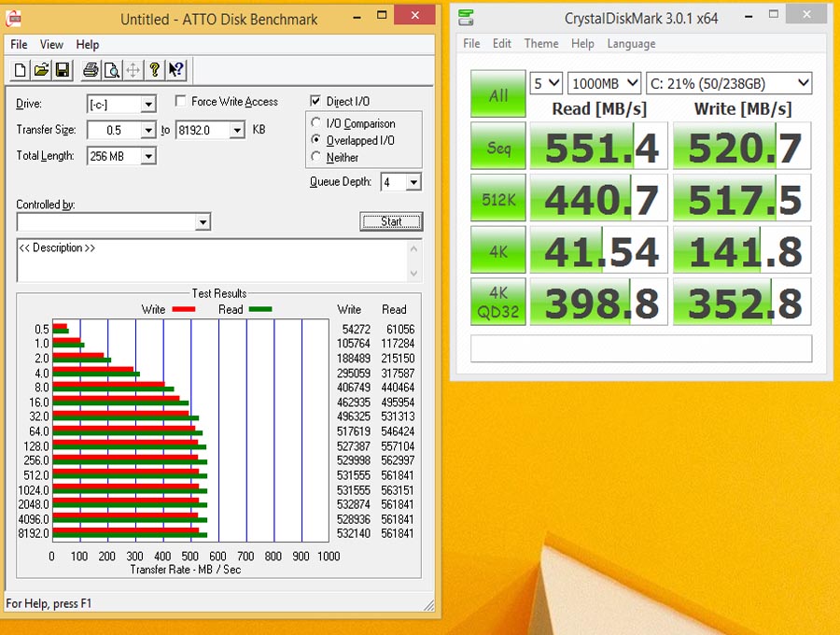Open the Total Length dropdown (256 MB)
The height and width of the screenshot is (635, 840).
tap(148, 156)
